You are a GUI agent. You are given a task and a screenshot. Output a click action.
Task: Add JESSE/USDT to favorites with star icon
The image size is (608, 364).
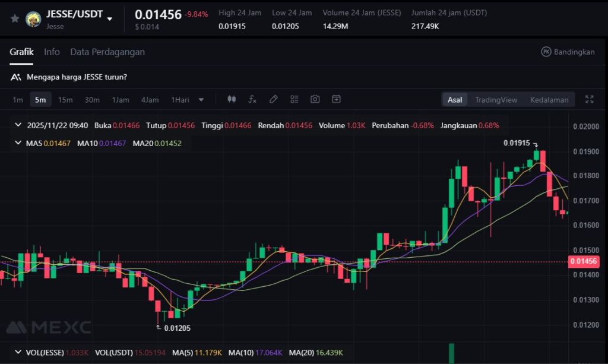pyautogui.click(x=15, y=18)
